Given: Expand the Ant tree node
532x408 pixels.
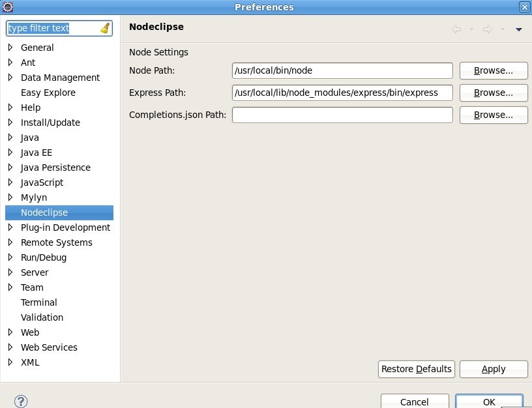Looking at the screenshot, I should (x=10, y=63).
